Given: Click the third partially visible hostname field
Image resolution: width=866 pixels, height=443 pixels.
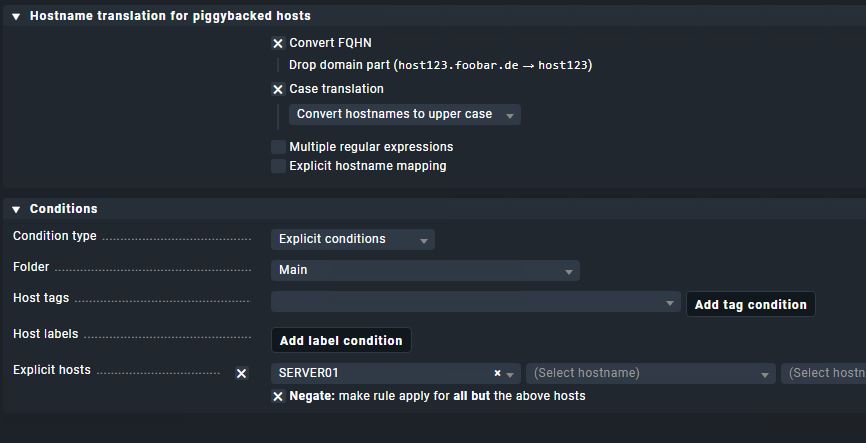Looking at the screenshot, I should coord(825,373).
